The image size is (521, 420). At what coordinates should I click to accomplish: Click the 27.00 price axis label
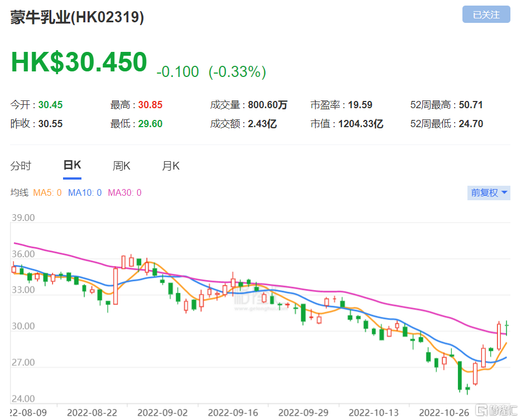tap(23, 362)
